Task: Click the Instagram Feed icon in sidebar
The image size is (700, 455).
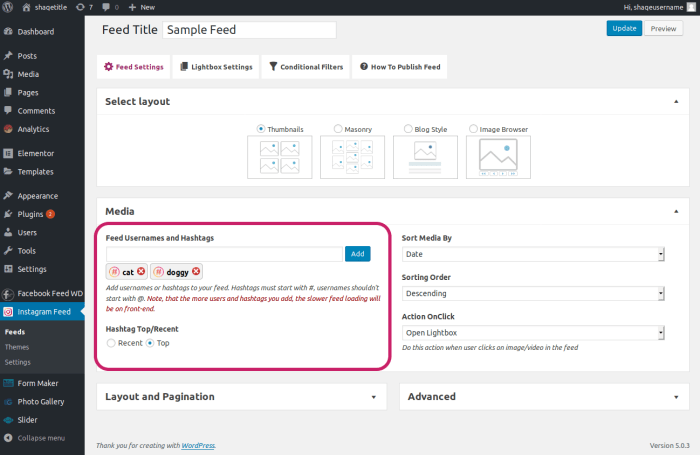Action: 8,312
